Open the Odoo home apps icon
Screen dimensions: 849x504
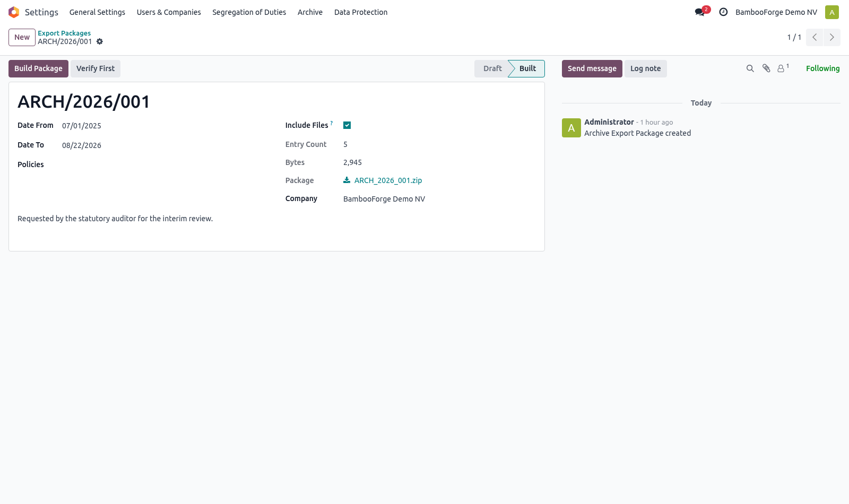(14, 12)
